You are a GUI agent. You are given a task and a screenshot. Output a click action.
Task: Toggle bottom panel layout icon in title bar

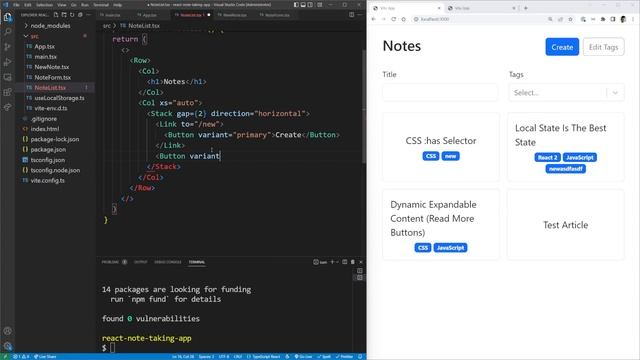tap(303, 5)
